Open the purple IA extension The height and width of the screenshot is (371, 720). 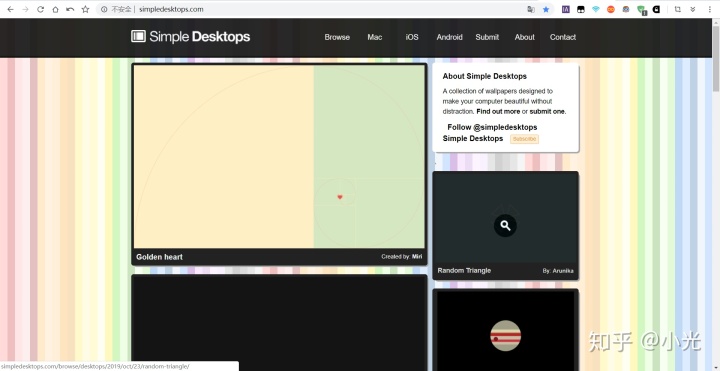[x=566, y=9]
